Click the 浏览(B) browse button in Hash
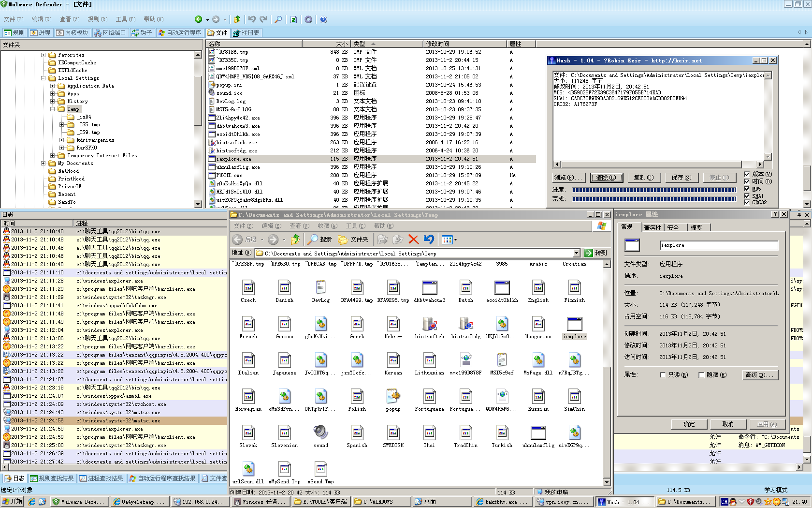This screenshot has height=508, width=812. [x=568, y=178]
